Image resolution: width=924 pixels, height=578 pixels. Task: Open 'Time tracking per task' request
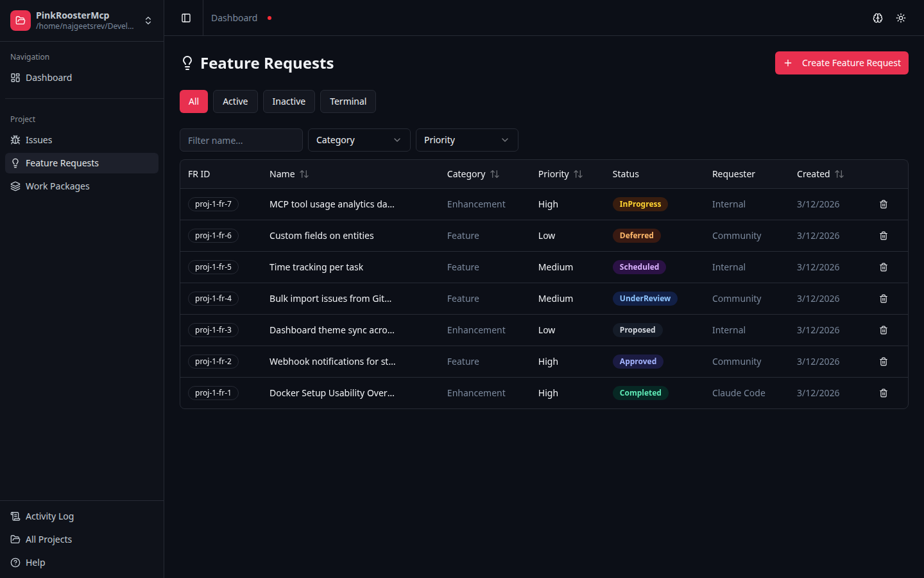[x=316, y=267]
